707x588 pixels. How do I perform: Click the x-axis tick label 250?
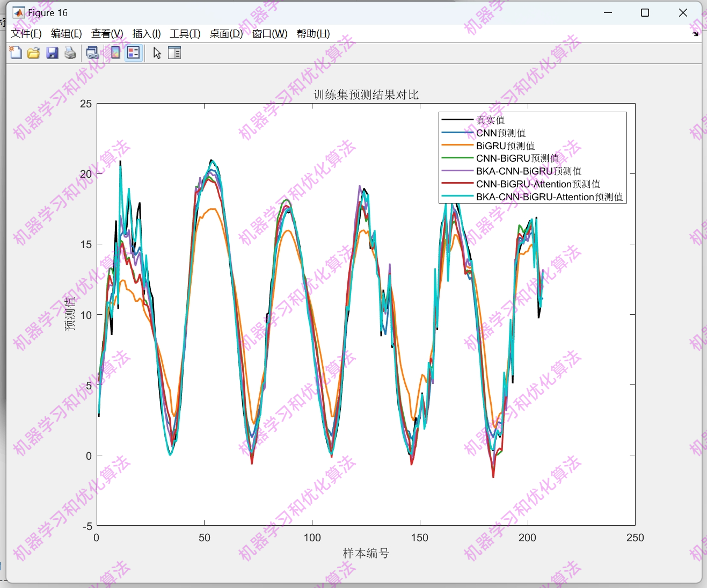tap(635, 538)
